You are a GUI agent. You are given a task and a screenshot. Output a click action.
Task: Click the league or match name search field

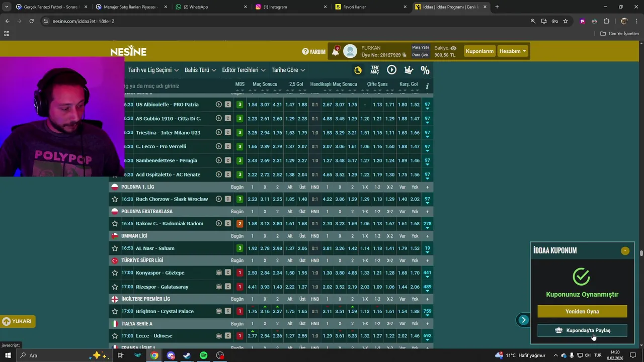click(x=171, y=86)
